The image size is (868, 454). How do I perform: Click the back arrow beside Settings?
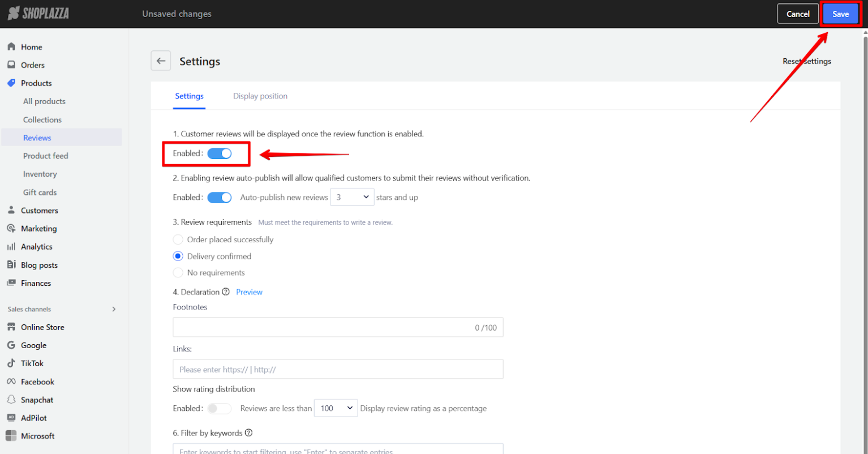coord(161,61)
